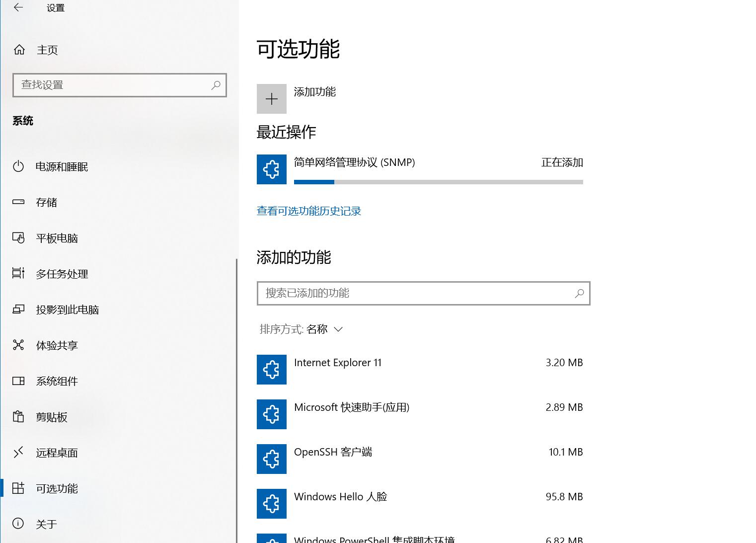Click into the 查找设置 search field

(x=120, y=85)
